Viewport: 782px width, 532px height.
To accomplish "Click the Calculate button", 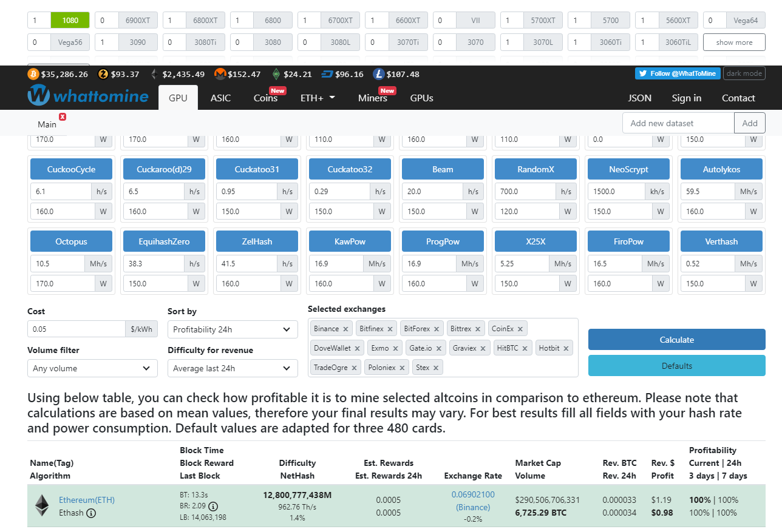I will point(677,340).
